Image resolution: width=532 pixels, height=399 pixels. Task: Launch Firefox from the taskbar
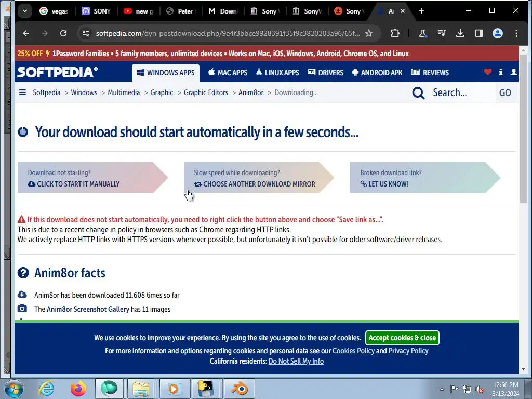pyautogui.click(x=78, y=389)
